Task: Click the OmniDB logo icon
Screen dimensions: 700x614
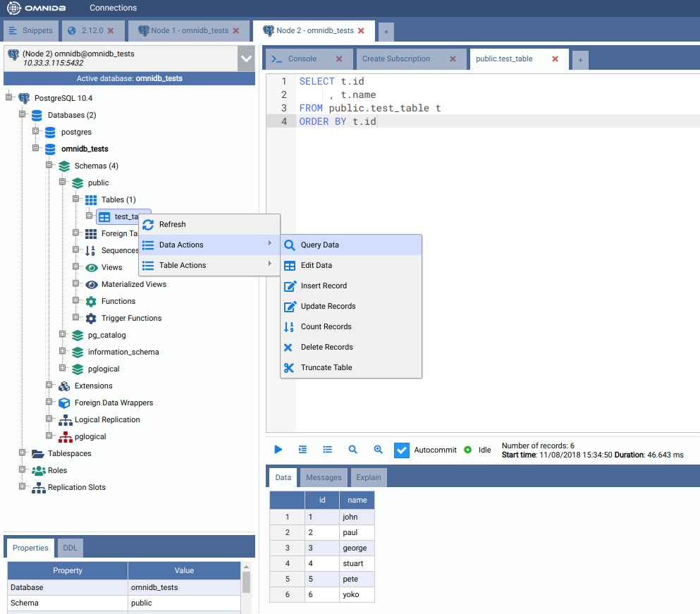Action: tap(14, 8)
